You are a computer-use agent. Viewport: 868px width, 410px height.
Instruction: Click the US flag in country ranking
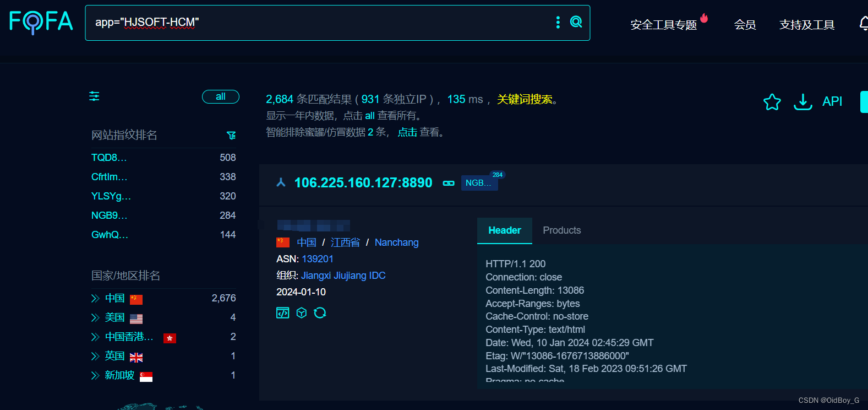pyautogui.click(x=136, y=319)
